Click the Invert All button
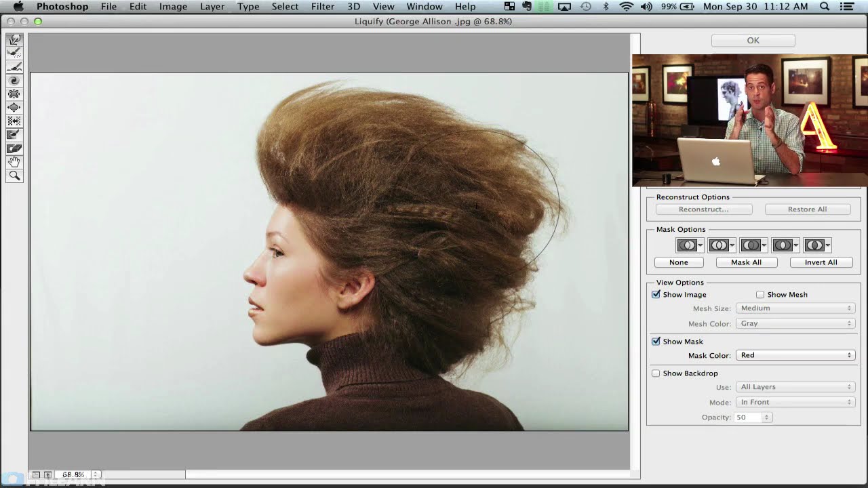868x488 pixels. tap(821, 262)
